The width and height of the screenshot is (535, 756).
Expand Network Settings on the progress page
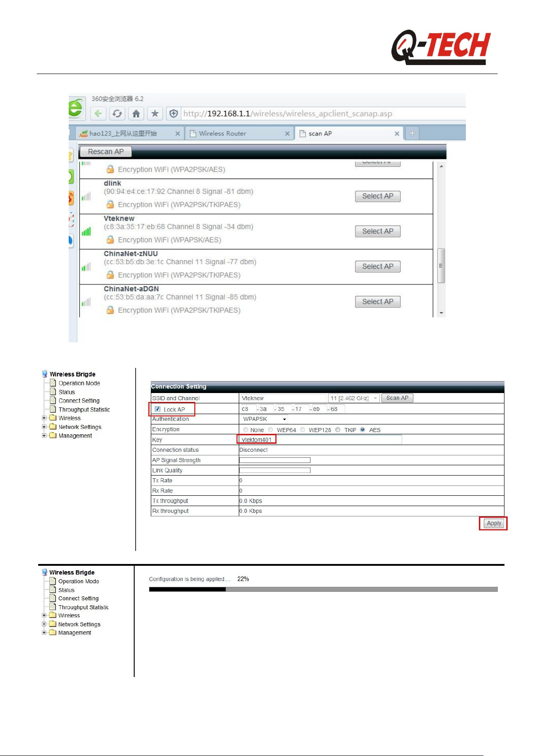(x=44, y=624)
